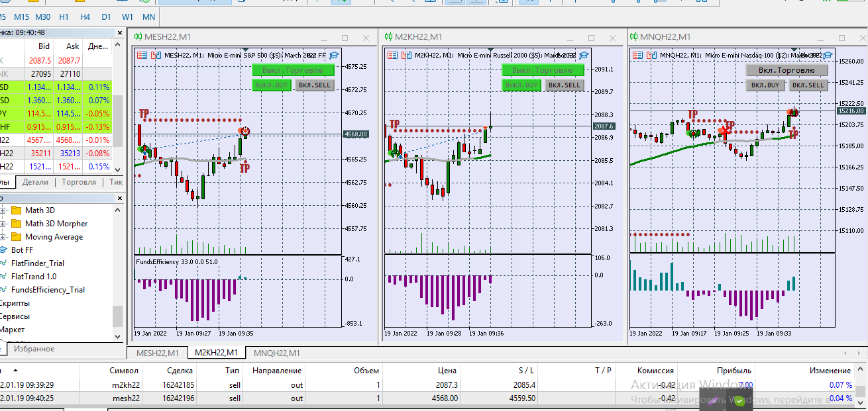
Task: Click the expert advisor cap icon on M2KH22 chart
Action: point(584,56)
